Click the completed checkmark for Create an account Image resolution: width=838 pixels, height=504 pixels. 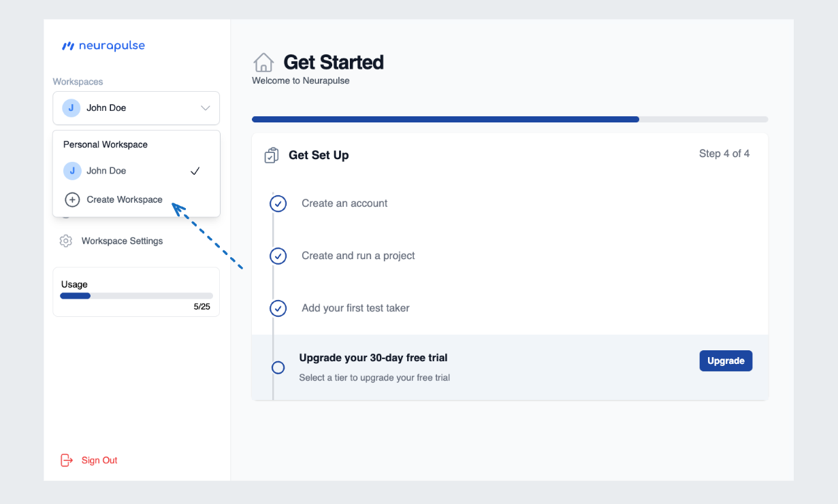tap(278, 203)
